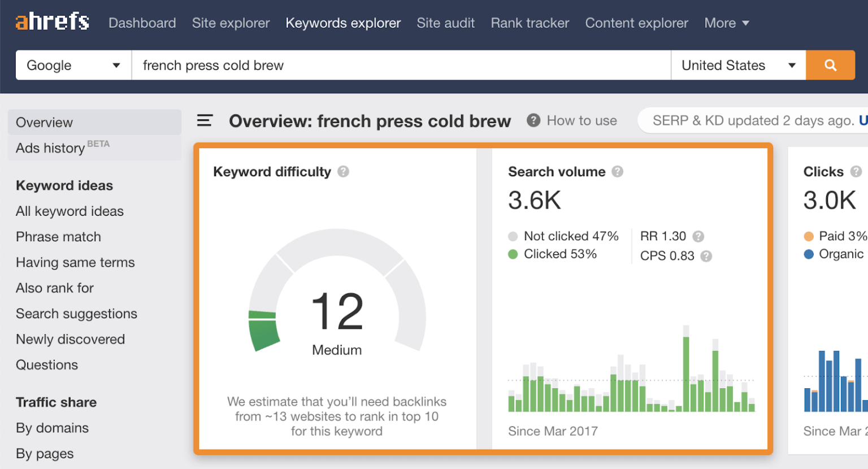
Task: Click the Ahrefs logo
Action: coord(52,22)
